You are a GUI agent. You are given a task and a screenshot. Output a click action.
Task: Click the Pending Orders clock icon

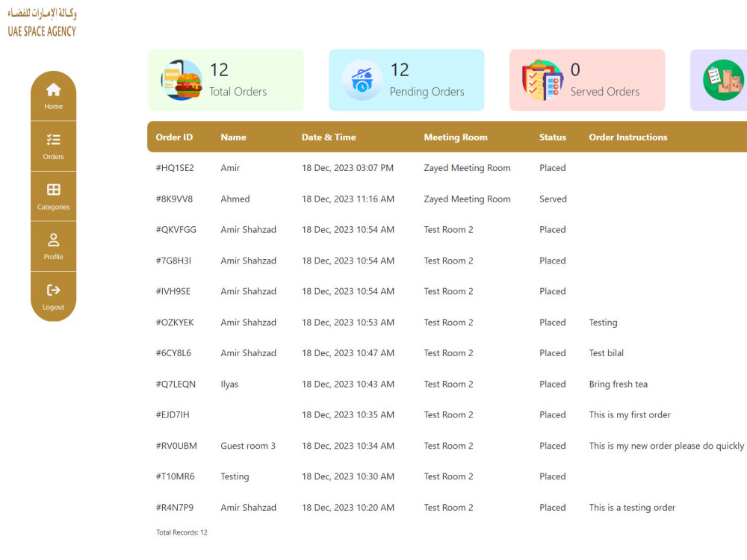(362, 80)
